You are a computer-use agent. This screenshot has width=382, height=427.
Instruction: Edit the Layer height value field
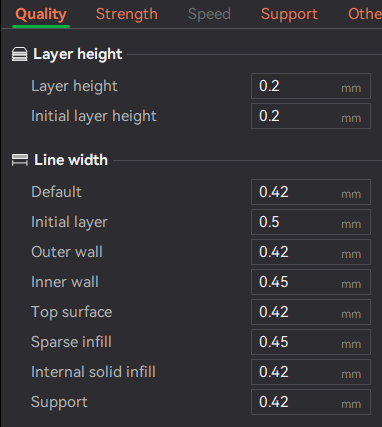click(x=311, y=86)
